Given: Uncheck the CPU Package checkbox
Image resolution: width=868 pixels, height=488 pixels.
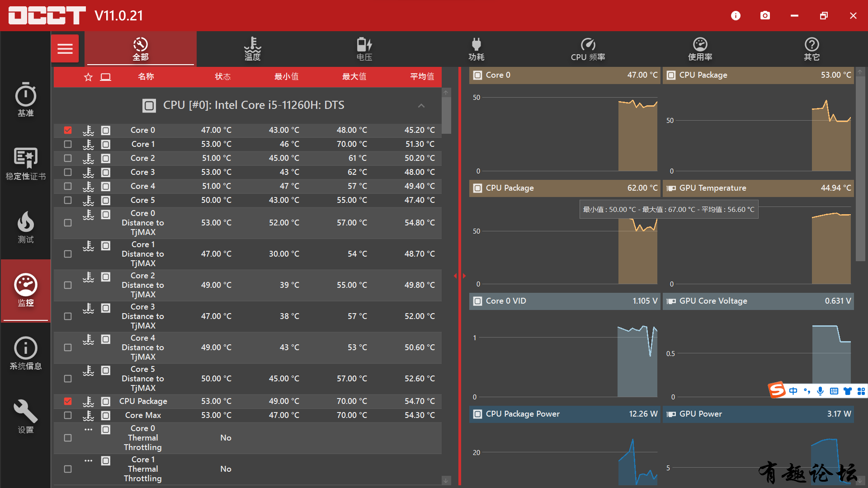Looking at the screenshot, I should coord(68,401).
